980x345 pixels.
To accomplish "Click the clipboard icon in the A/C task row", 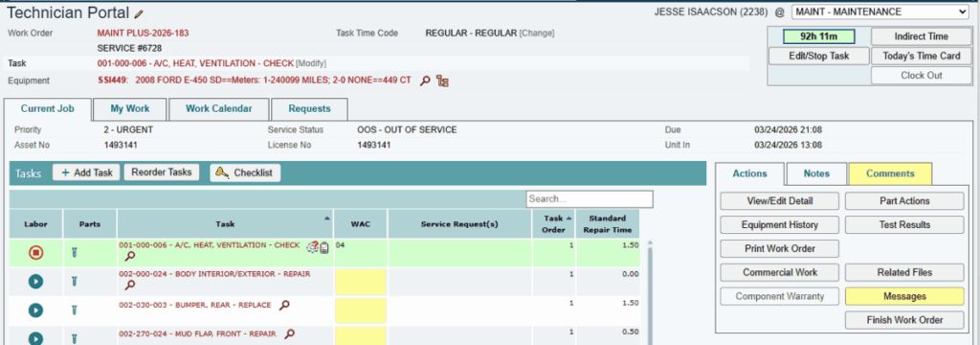I will pyautogui.click(x=324, y=248).
